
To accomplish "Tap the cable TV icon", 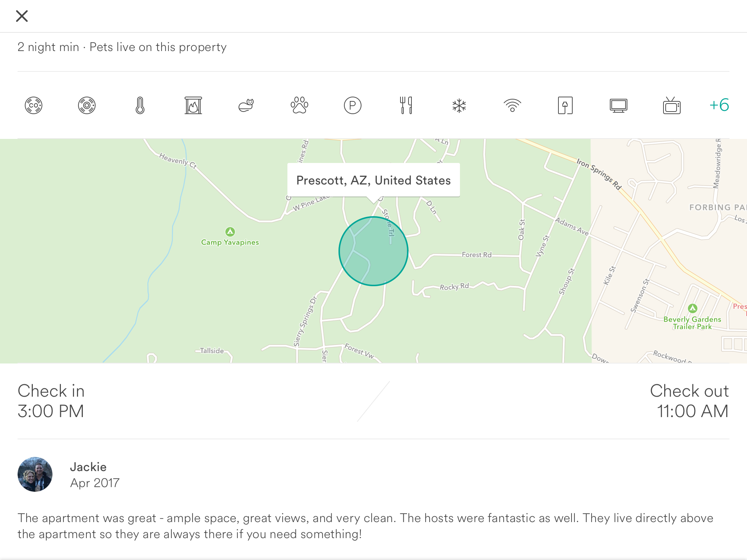I will tap(672, 106).
